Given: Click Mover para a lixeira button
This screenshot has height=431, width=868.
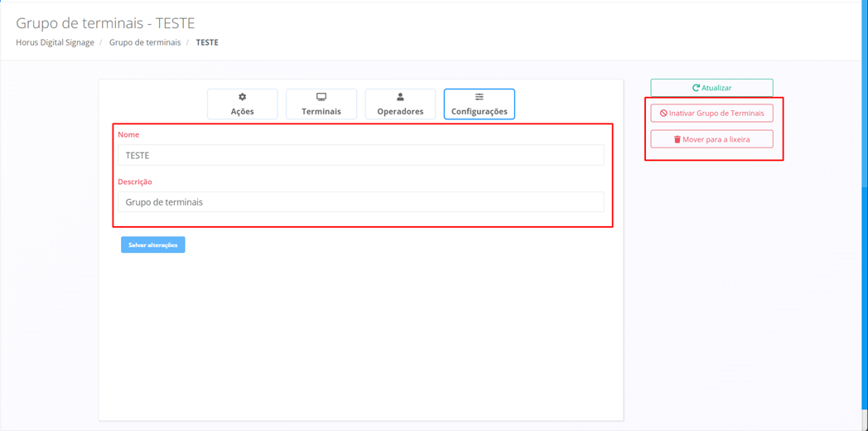Looking at the screenshot, I should click(711, 139).
